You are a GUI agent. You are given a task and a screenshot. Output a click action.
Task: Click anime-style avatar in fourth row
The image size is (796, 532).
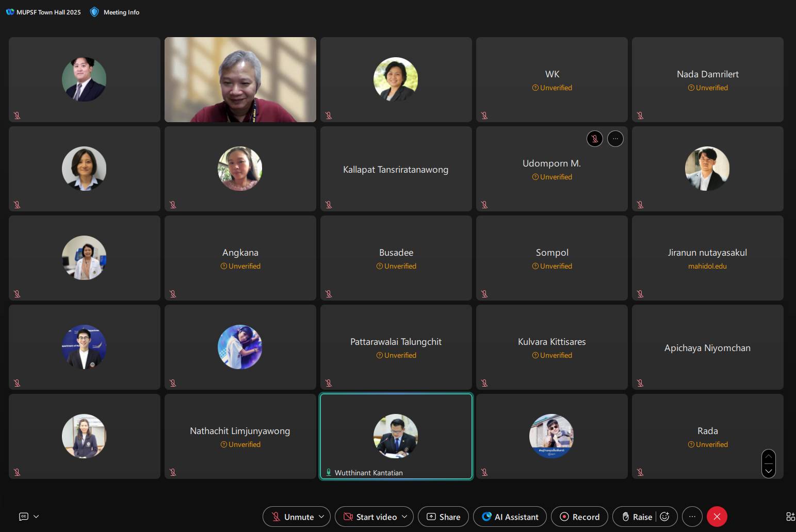click(x=240, y=347)
